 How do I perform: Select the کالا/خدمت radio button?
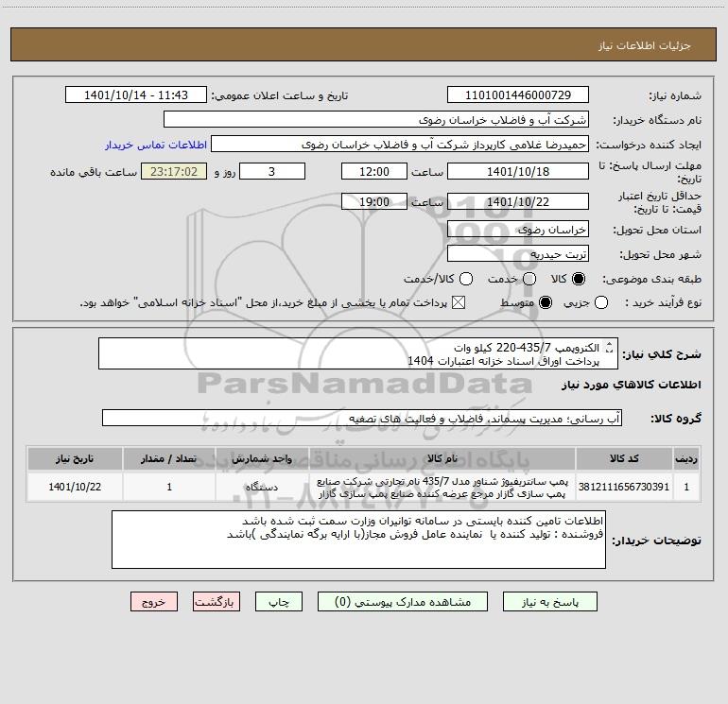tap(466, 279)
